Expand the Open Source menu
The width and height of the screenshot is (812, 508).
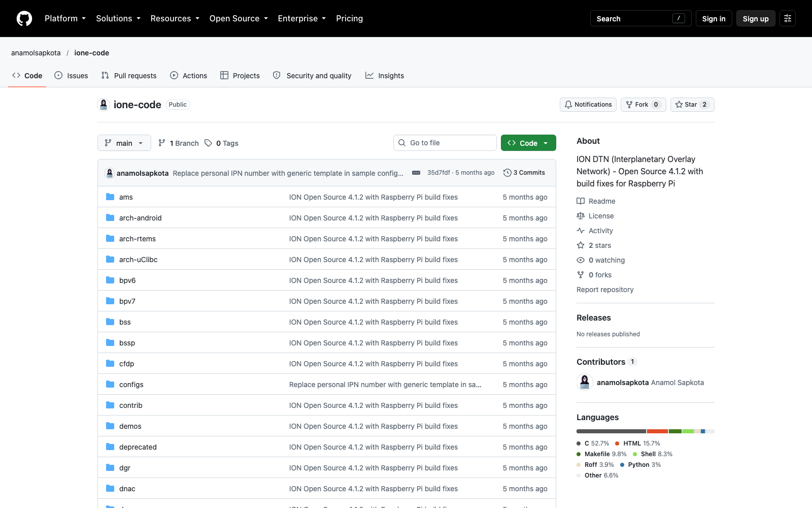pyautogui.click(x=239, y=18)
